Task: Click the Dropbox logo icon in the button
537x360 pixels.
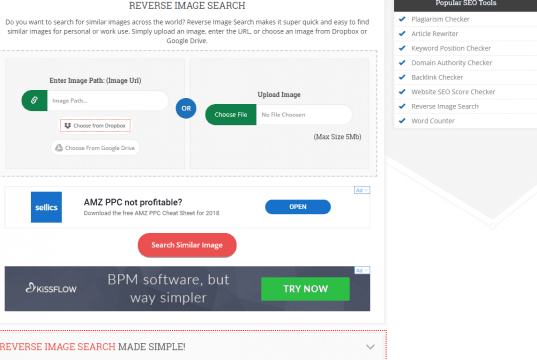Action: pos(67,126)
